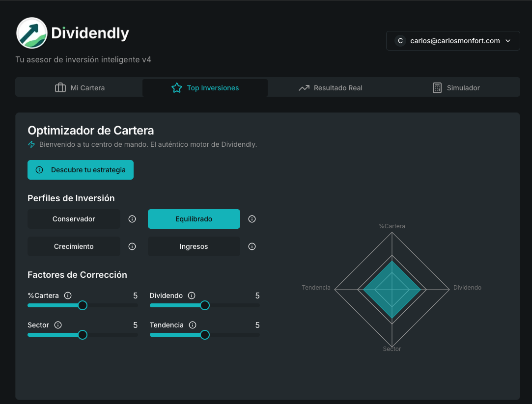
Task: Expand the account dropdown chevron
Action: pos(508,41)
